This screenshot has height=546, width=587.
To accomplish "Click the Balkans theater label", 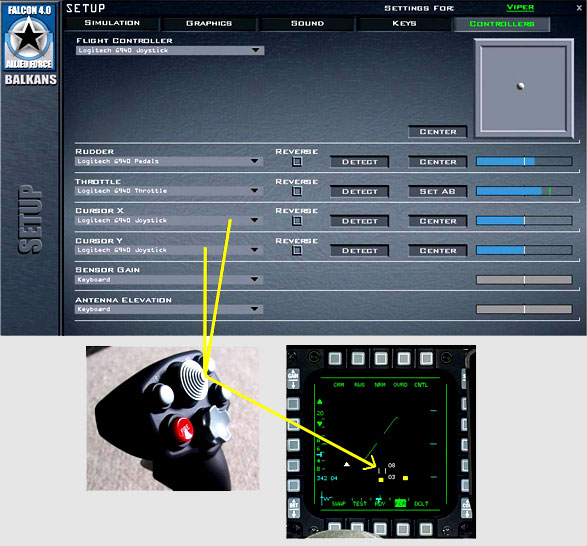I will (31, 79).
